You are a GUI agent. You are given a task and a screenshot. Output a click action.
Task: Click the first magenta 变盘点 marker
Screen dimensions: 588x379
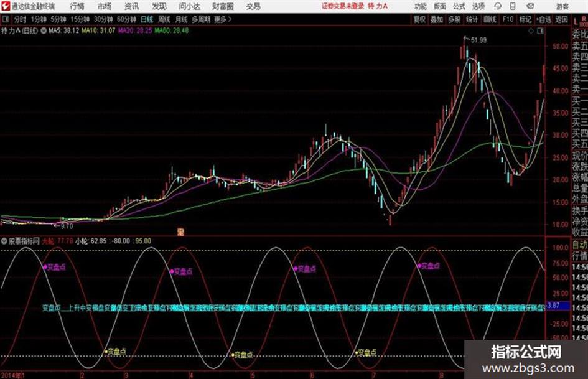pyautogui.click(x=54, y=267)
